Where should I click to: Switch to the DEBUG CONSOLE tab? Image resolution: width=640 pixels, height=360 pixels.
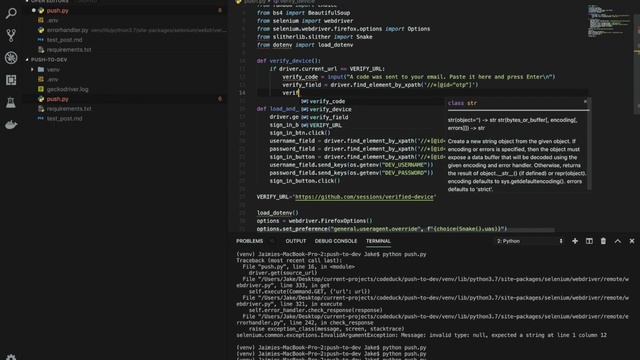point(336,241)
